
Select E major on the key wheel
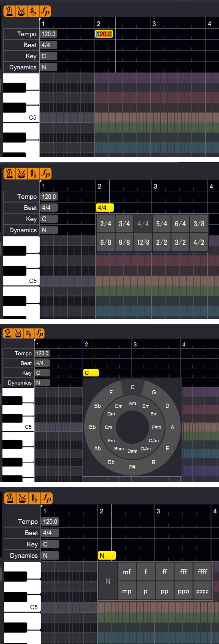pos(167,449)
